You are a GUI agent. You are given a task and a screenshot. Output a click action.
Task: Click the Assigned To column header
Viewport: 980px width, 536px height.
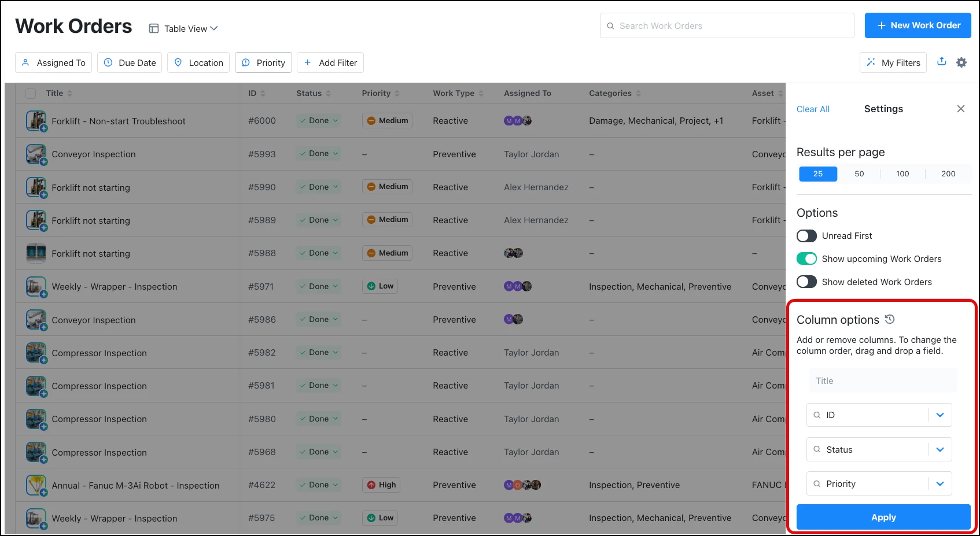tap(527, 93)
